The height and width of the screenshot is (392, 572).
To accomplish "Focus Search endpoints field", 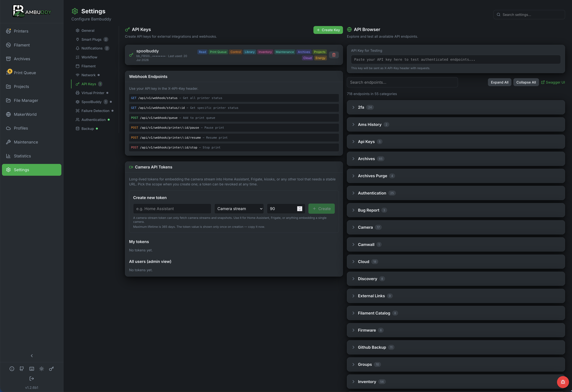I will [402, 82].
